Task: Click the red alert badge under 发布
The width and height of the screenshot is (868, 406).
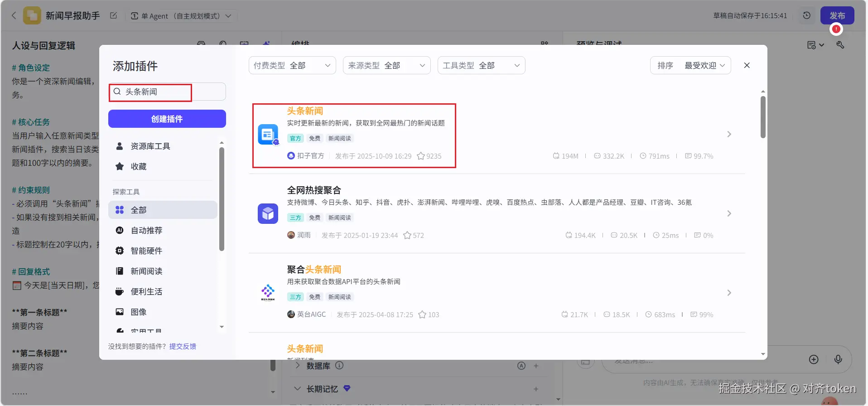Action: click(836, 29)
